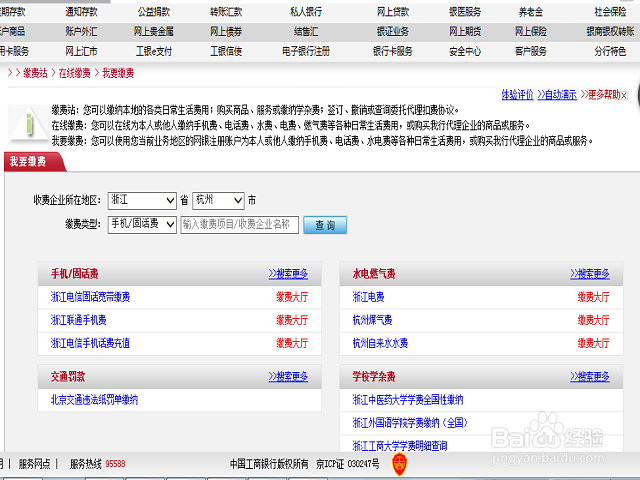
Task: Open the 转账汇款 menu item
Action: coord(226,12)
